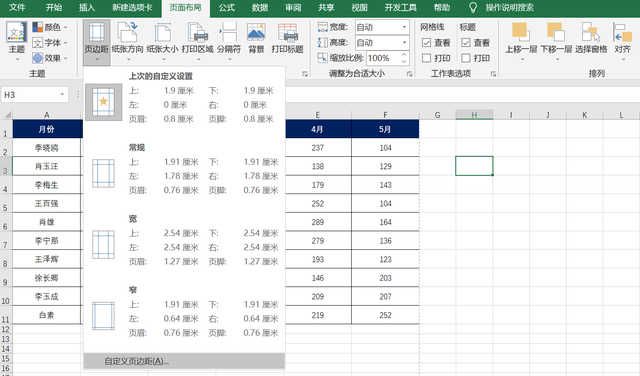Image resolution: width=640 pixels, height=376 pixels.
Task: Open Scale to Fit dialog launcher
Action: click(x=409, y=74)
